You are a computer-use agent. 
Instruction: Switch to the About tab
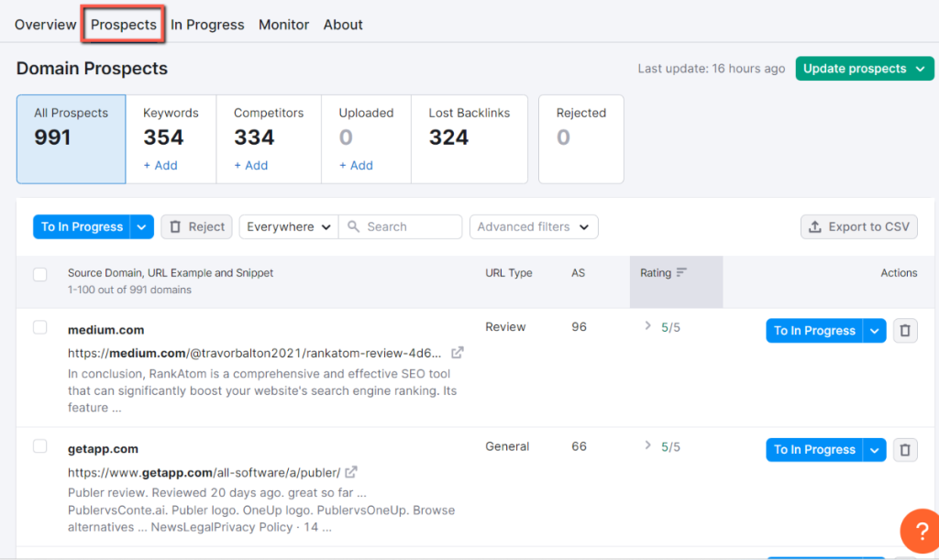point(343,25)
